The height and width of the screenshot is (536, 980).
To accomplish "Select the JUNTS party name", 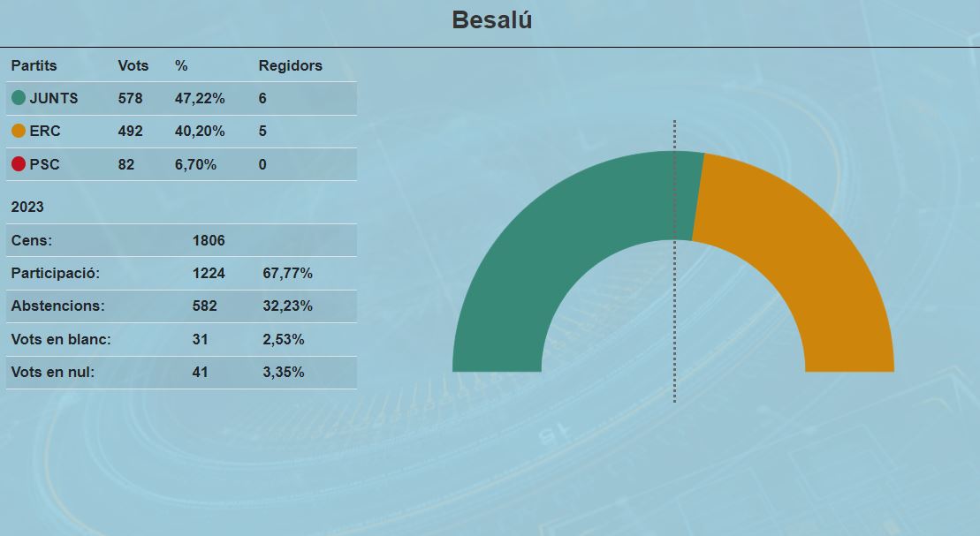I will pyautogui.click(x=54, y=98).
